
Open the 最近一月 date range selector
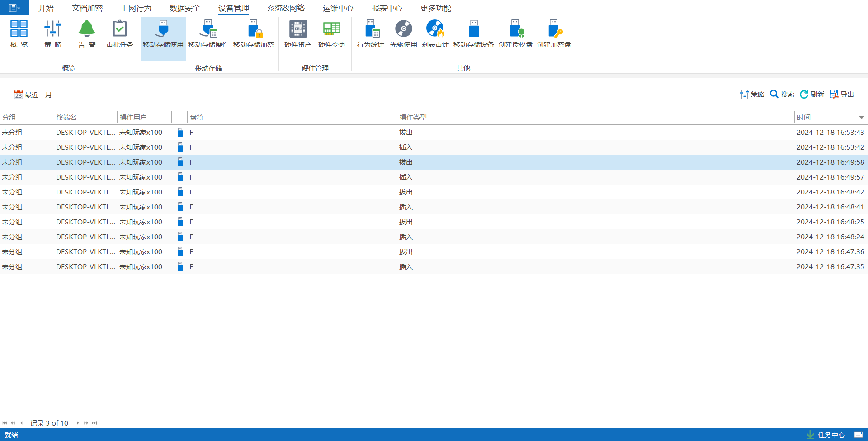coord(33,95)
